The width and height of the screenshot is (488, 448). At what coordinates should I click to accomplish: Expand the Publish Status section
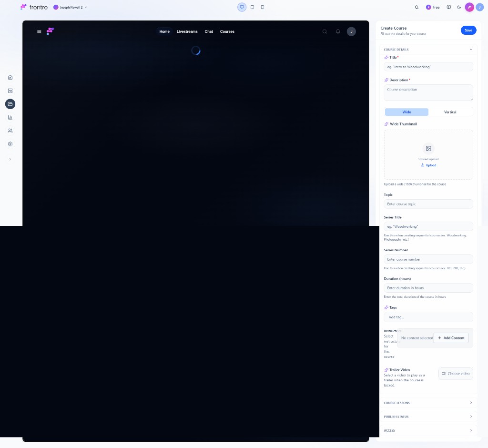[428, 417]
